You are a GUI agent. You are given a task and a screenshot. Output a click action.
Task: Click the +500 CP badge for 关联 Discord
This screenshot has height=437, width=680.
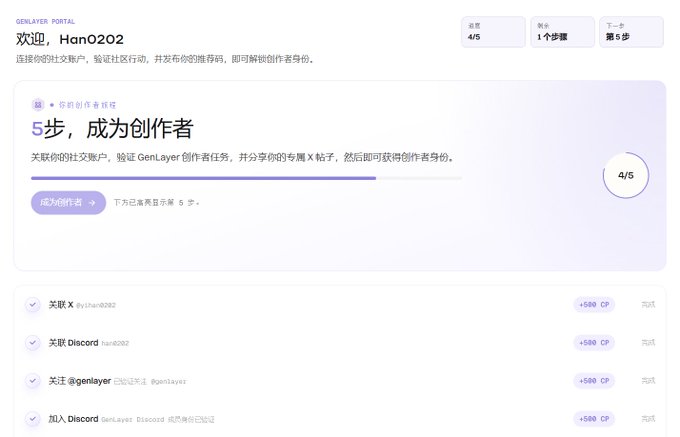(594, 343)
